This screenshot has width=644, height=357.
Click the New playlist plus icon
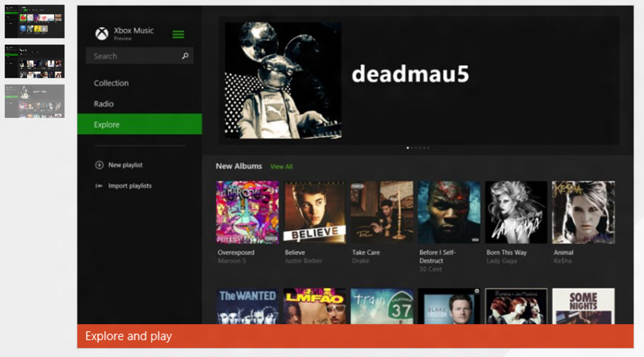pos(99,165)
